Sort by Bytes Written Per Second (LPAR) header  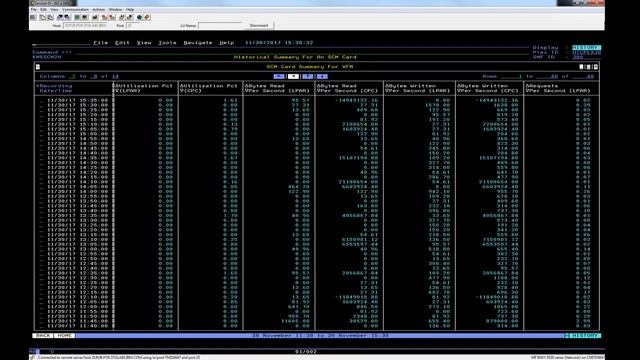(x=418, y=88)
